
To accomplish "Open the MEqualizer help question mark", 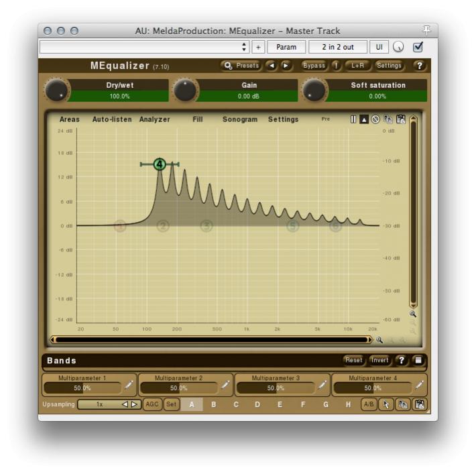I will pyautogui.click(x=420, y=66).
